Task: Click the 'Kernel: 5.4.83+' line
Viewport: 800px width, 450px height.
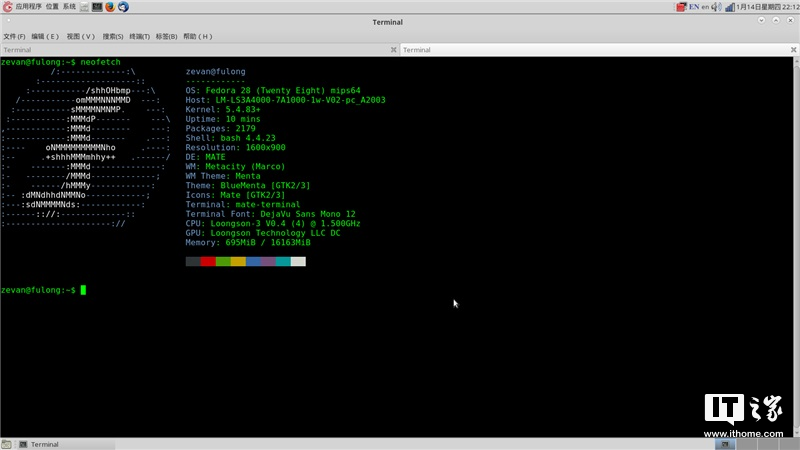Action: point(223,110)
